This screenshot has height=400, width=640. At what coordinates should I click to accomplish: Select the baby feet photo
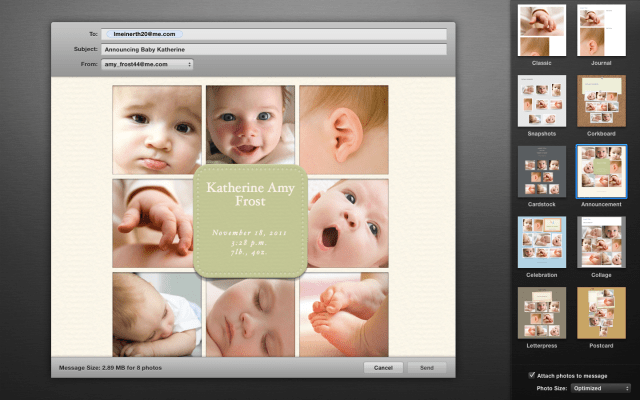[344, 315]
